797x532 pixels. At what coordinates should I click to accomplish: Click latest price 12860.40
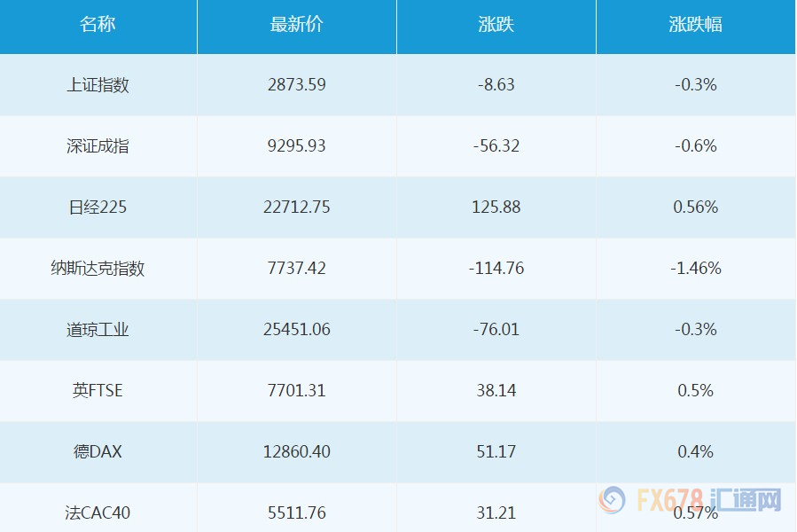297,451
